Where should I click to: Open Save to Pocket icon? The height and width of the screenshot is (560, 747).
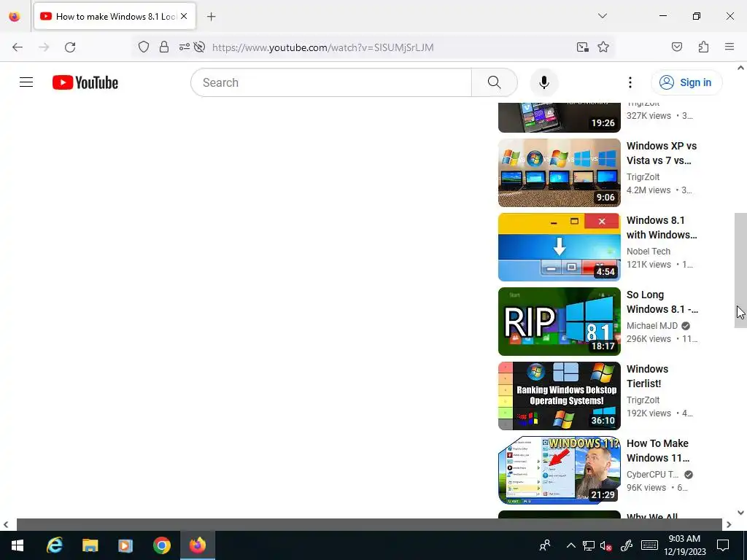pos(677,47)
